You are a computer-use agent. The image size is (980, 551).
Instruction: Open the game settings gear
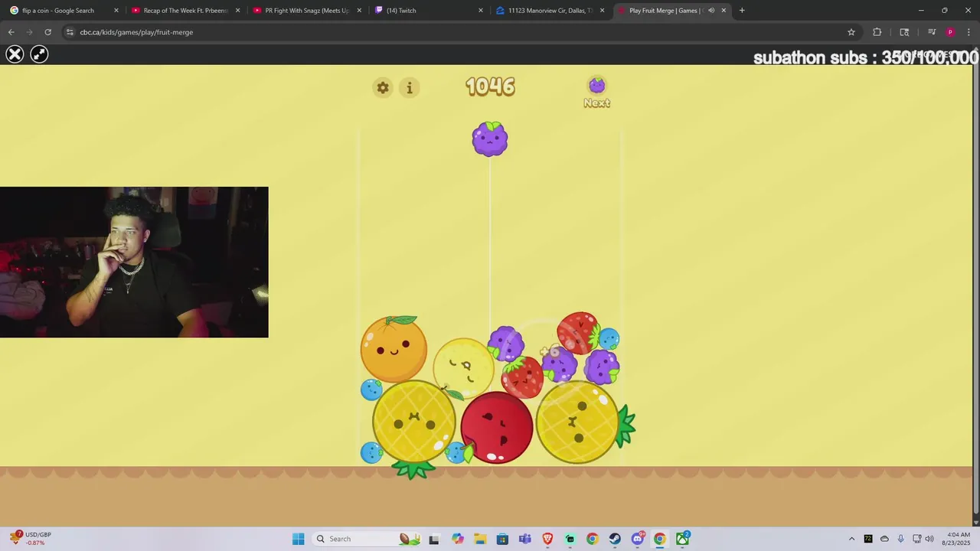(x=383, y=87)
